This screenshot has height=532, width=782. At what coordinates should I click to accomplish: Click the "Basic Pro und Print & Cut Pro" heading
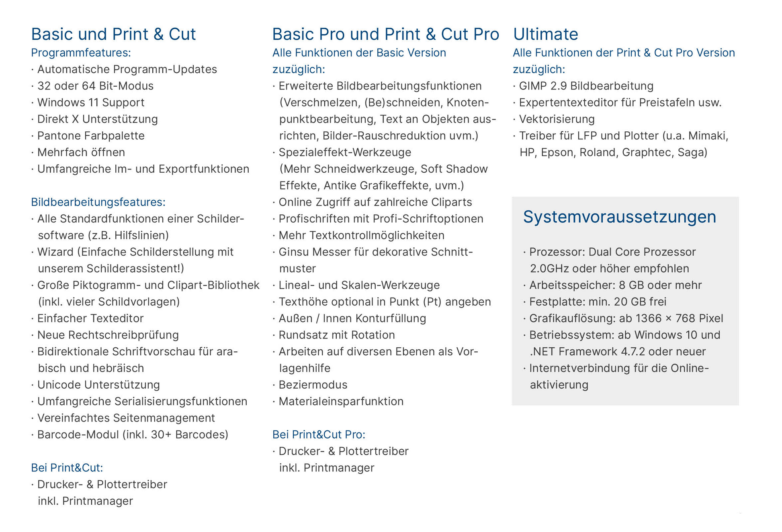pos(385,34)
